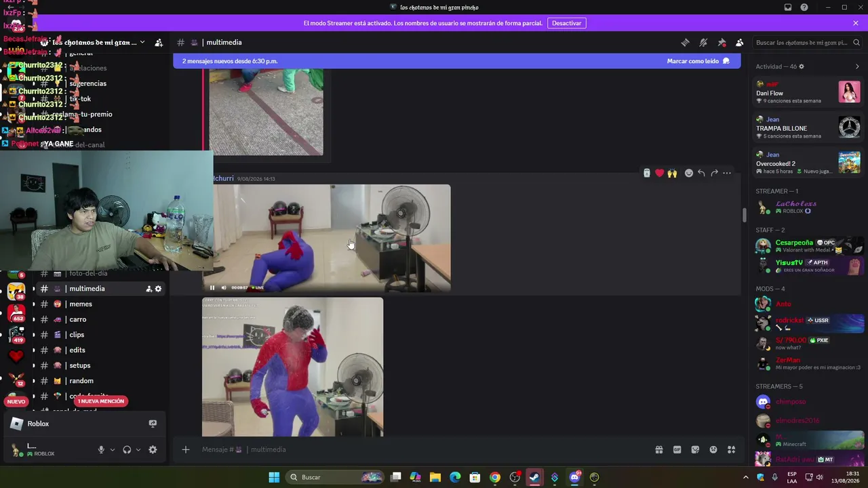Open user settings gear

click(153, 449)
